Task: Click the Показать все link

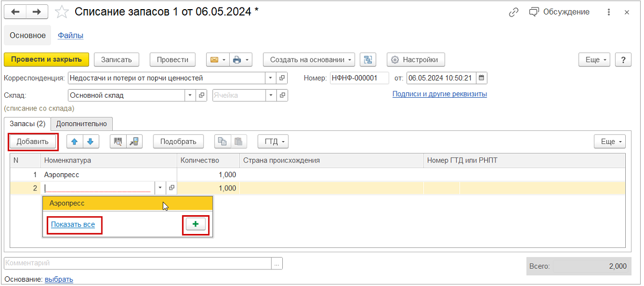Action: click(73, 224)
